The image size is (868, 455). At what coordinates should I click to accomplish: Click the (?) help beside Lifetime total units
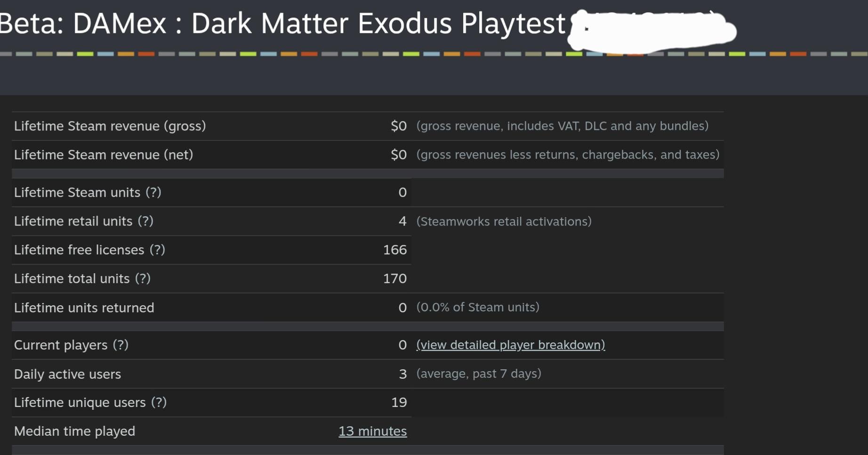click(143, 278)
